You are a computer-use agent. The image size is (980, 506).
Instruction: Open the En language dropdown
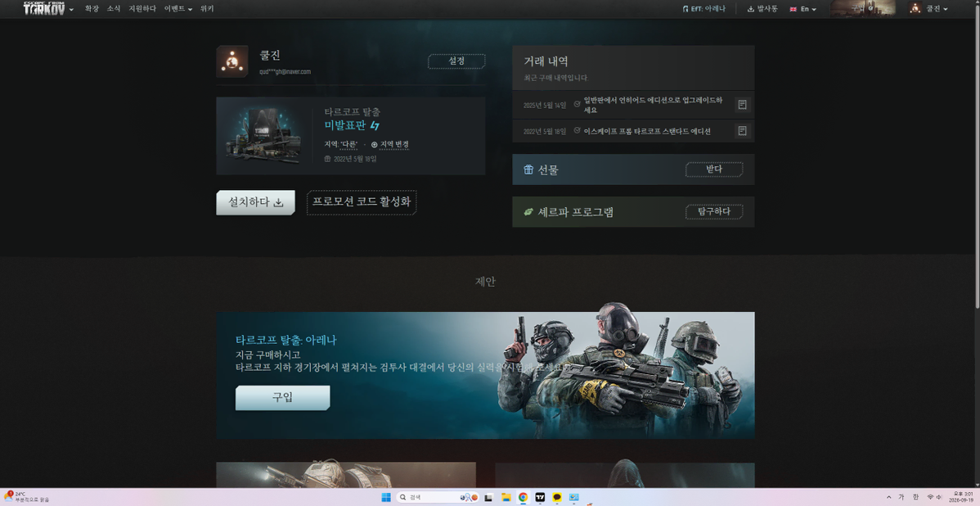point(803,9)
